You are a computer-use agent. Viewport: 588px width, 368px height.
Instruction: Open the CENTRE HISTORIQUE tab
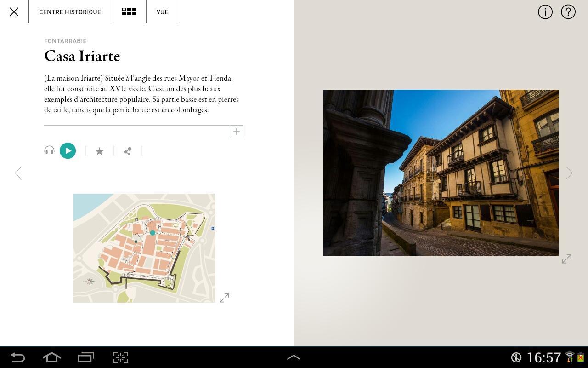coord(70,12)
